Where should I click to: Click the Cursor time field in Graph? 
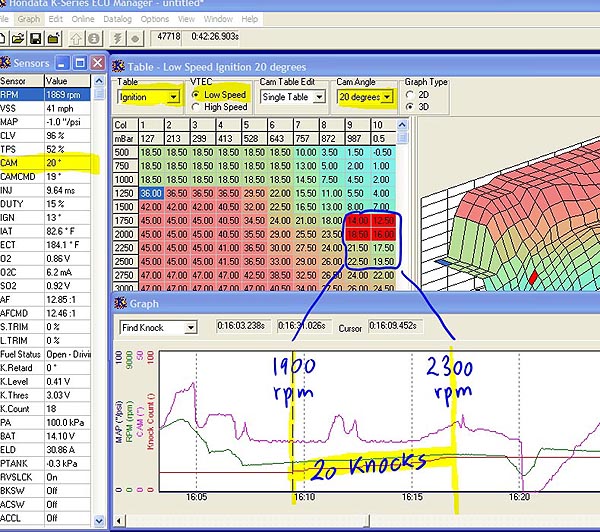(395, 326)
